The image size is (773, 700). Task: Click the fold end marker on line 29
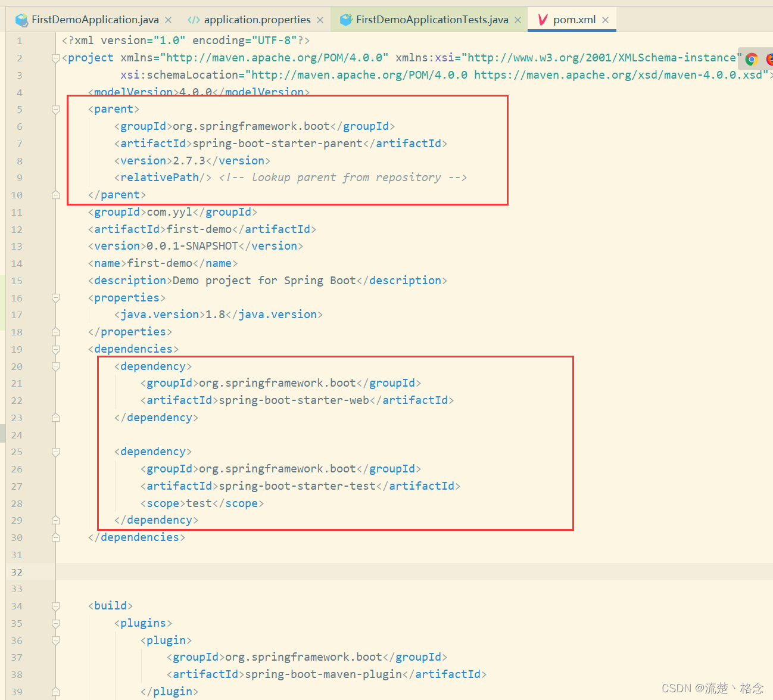55,520
